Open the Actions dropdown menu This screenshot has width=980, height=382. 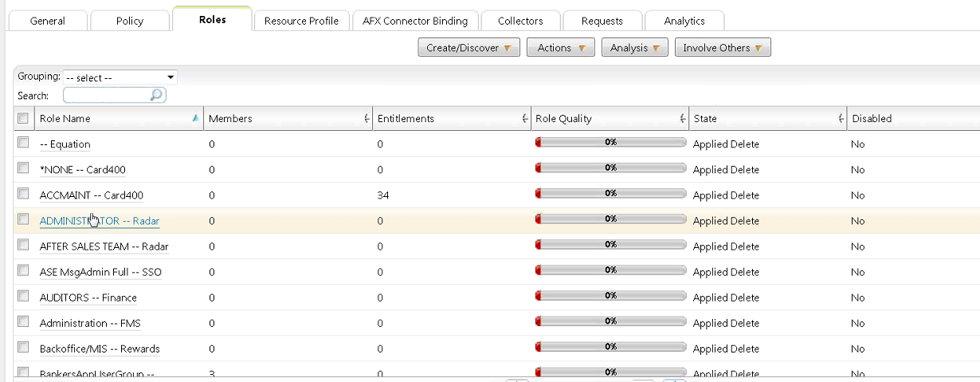[x=560, y=48]
